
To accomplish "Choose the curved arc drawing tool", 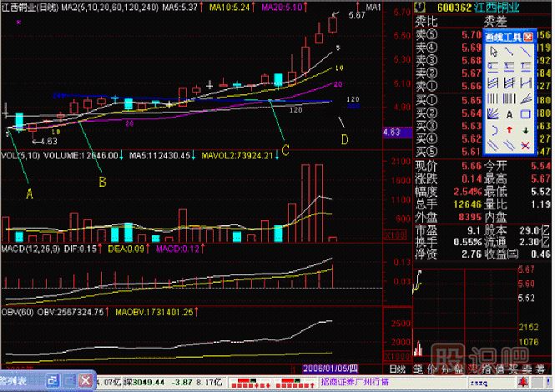I will pyautogui.click(x=494, y=129).
